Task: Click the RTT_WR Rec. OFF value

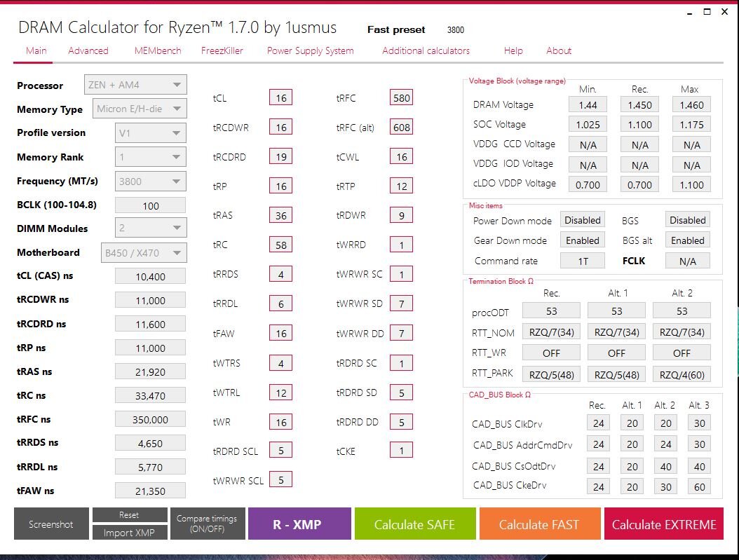Action: tap(551, 353)
